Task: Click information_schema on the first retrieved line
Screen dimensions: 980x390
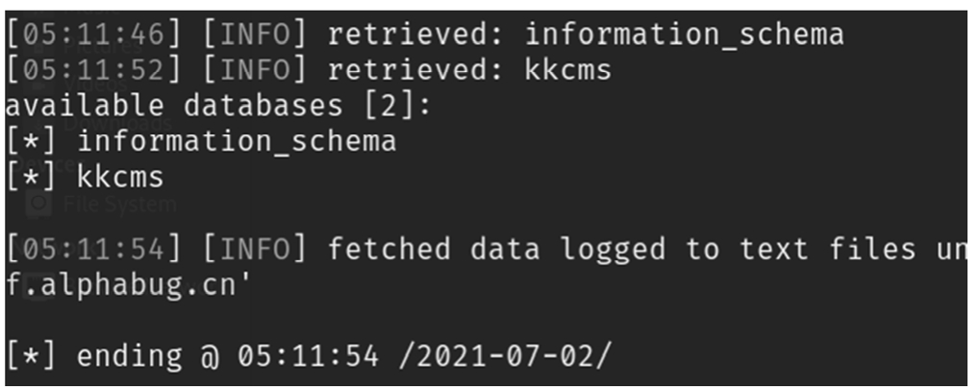Action: pyautogui.click(x=684, y=35)
